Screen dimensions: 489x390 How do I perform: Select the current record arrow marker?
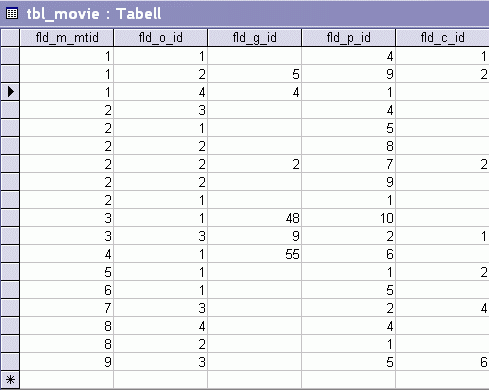click(x=10, y=92)
